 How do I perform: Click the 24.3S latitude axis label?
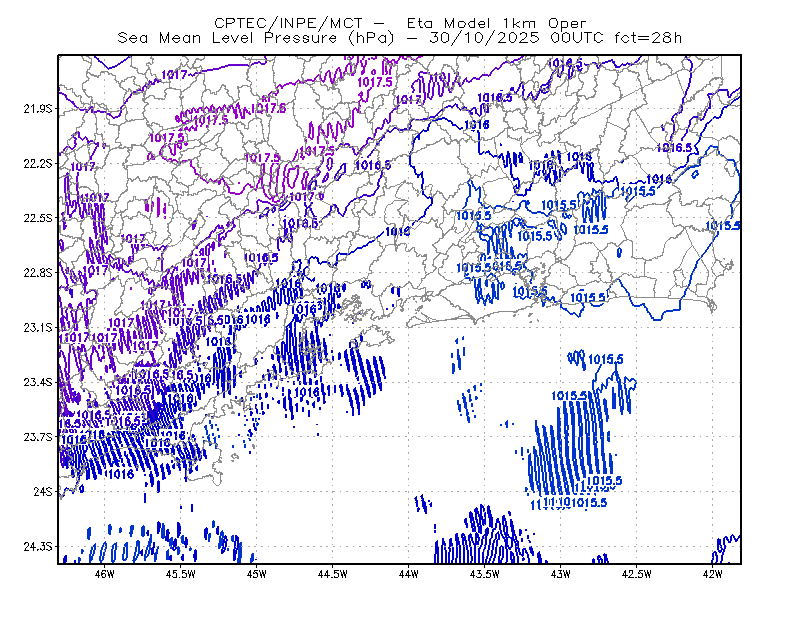[x=37, y=546]
